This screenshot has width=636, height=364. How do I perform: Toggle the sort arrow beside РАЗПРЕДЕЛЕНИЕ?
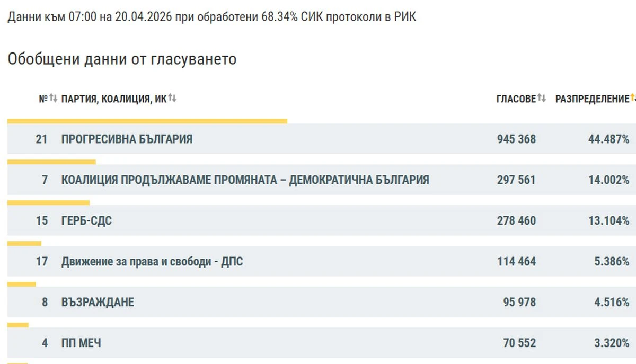click(x=632, y=99)
